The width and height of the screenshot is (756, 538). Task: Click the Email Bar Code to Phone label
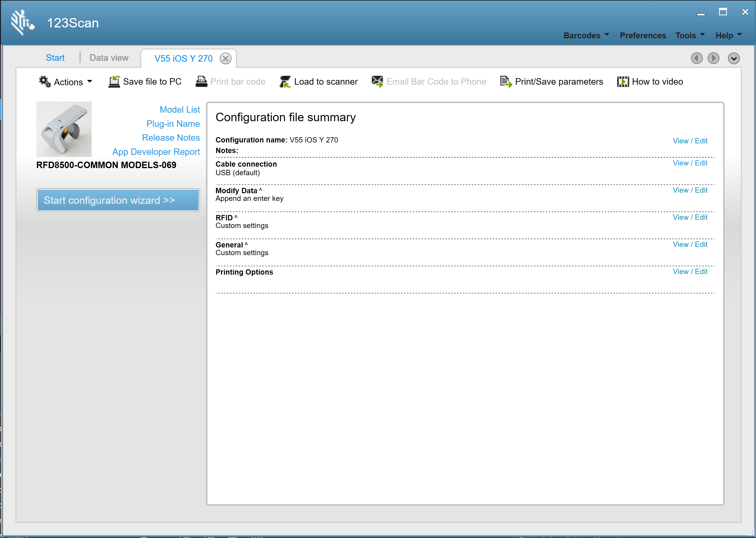point(436,82)
